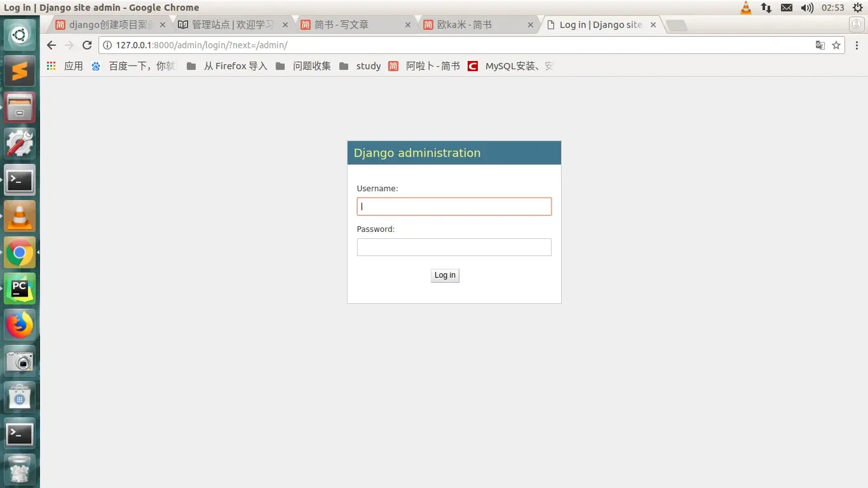Close the 欧ka米 - 简书 tab

[531, 25]
